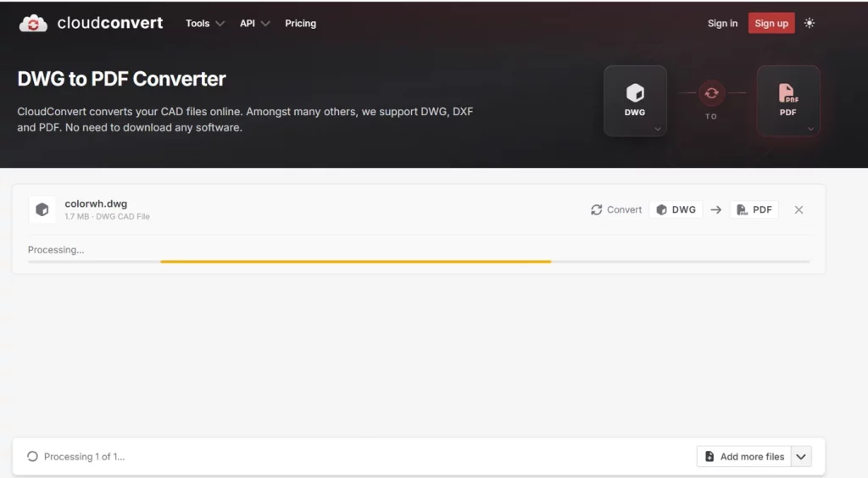Select the colorwh.dwg file name
868x478 pixels.
coord(96,203)
